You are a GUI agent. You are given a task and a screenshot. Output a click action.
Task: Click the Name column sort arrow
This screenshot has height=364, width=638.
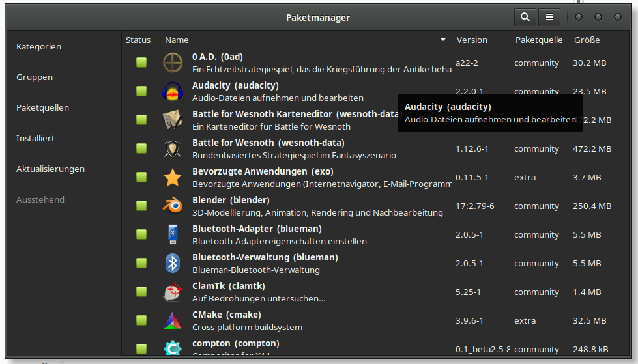coord(443,40)
